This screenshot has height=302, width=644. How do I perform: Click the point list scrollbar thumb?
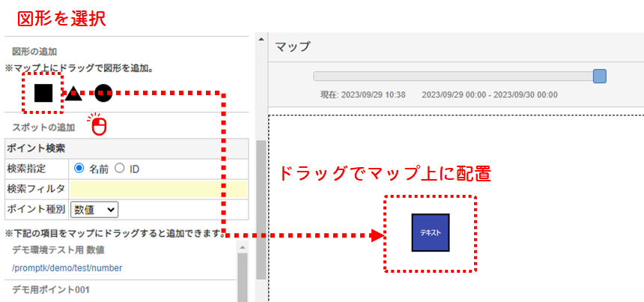pos(243,277)
